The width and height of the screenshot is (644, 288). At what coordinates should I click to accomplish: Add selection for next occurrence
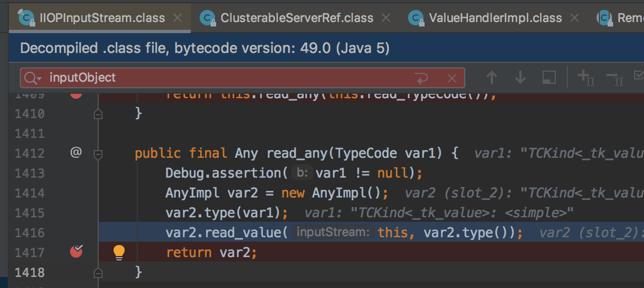[x=586, y=78]
